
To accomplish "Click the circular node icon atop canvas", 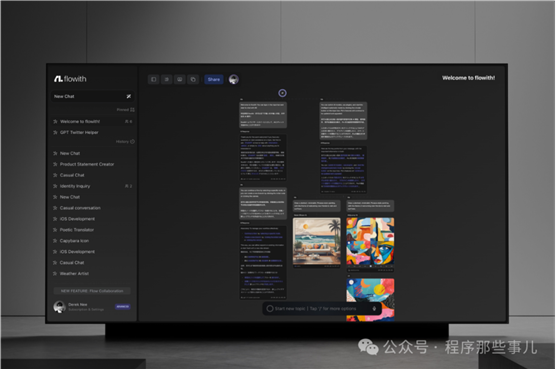I will coord(282,93).
